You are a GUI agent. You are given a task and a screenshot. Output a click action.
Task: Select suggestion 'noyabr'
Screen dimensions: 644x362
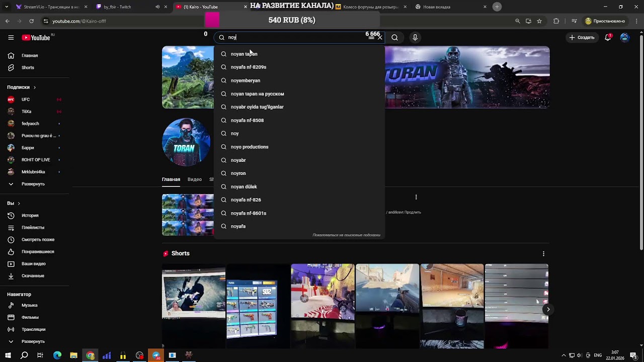tap(299, 160)
